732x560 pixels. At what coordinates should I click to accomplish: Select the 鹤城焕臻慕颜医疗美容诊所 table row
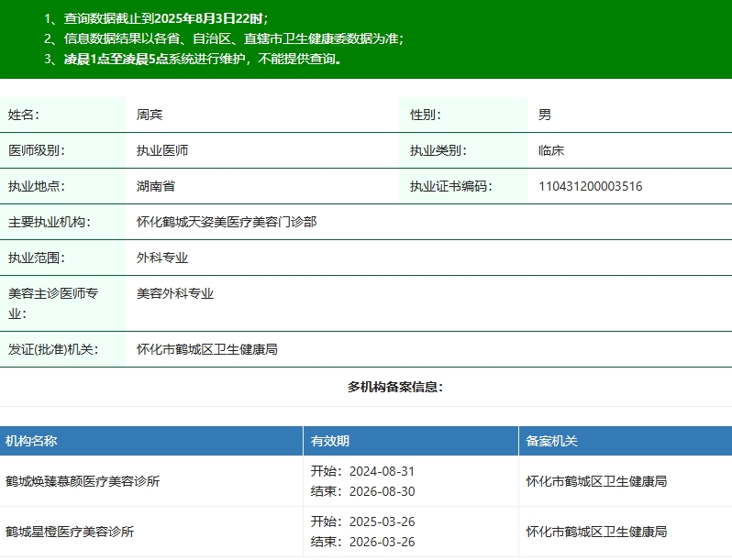(x=83, y=481)
